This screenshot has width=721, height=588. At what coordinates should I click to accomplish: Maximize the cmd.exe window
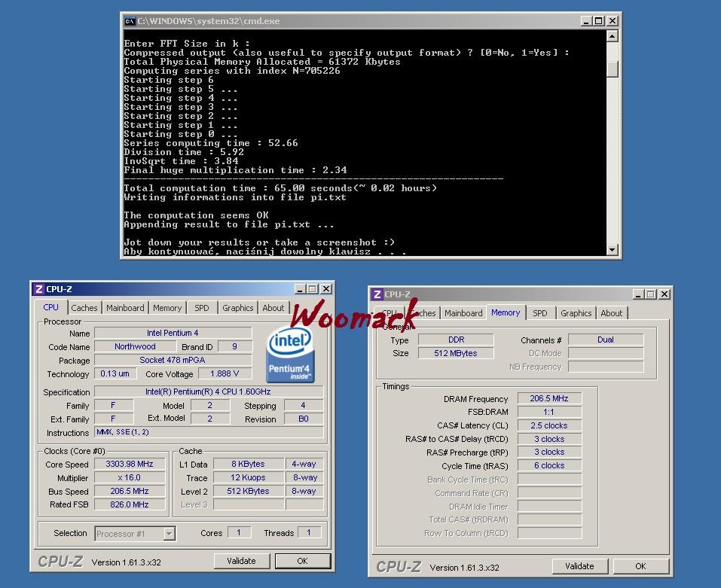click(599, 21)
